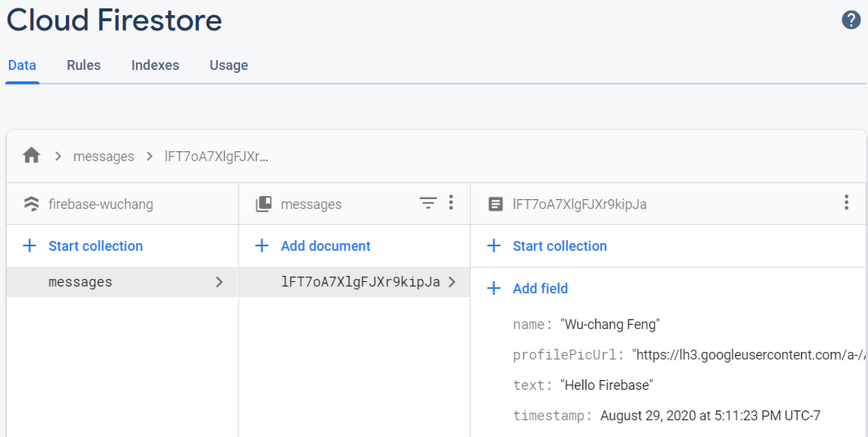Click the help question mark icon
The height and width of the screenshot is (437, 868).
(x=851, y=21)
